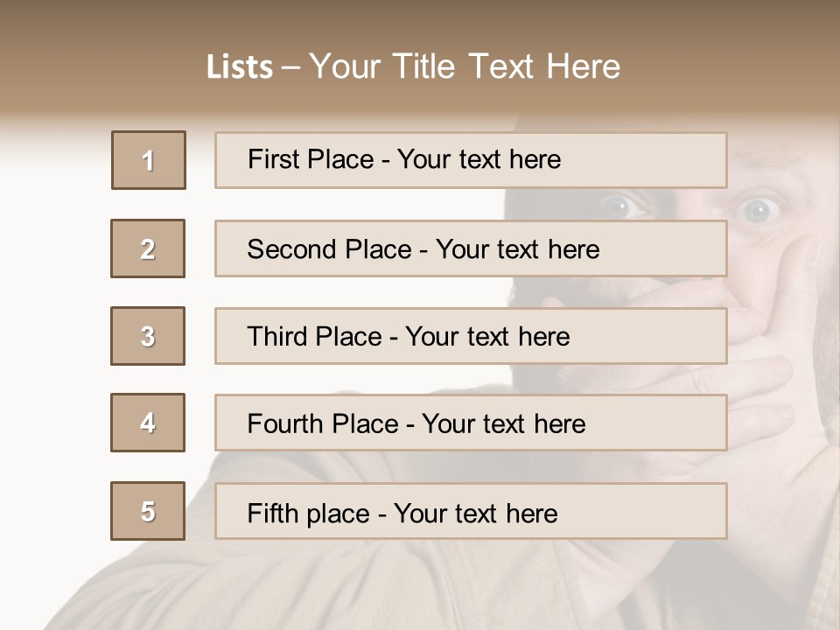Viewport: 840px width, 630px height.
Task: Click the text Second Place - Your text here
Action: tap(423, 249)
